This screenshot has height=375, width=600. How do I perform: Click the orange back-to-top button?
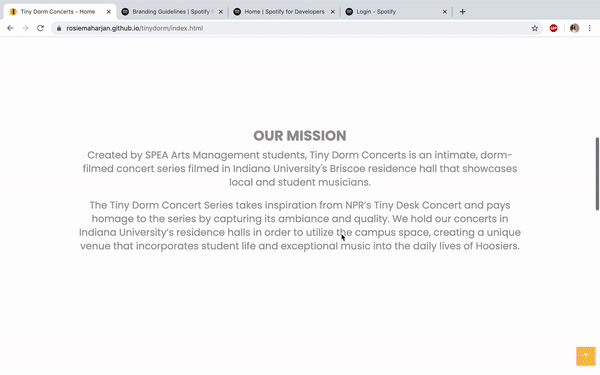coord(586,356)
